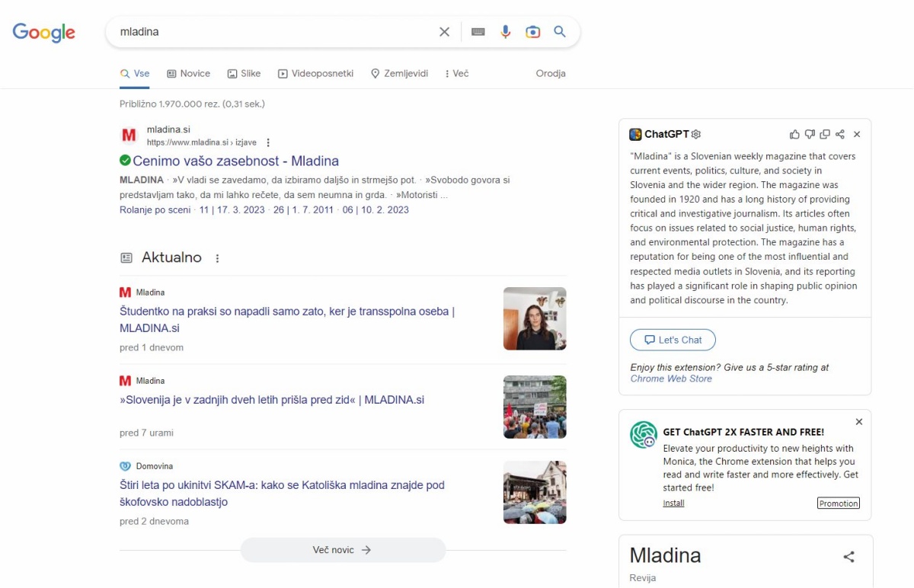This screenshot has width=914, height=588.
Task: Open the on-screen keyboard icon
Action: pos(478,32)
